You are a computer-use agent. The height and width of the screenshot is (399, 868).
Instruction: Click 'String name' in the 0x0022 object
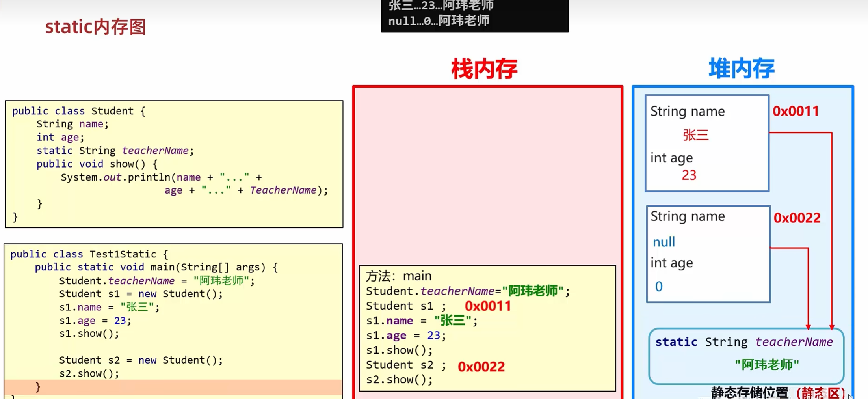pos(688,216)
